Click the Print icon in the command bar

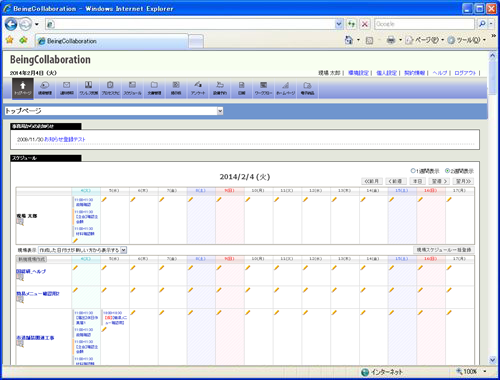click(x=391, y=40)
